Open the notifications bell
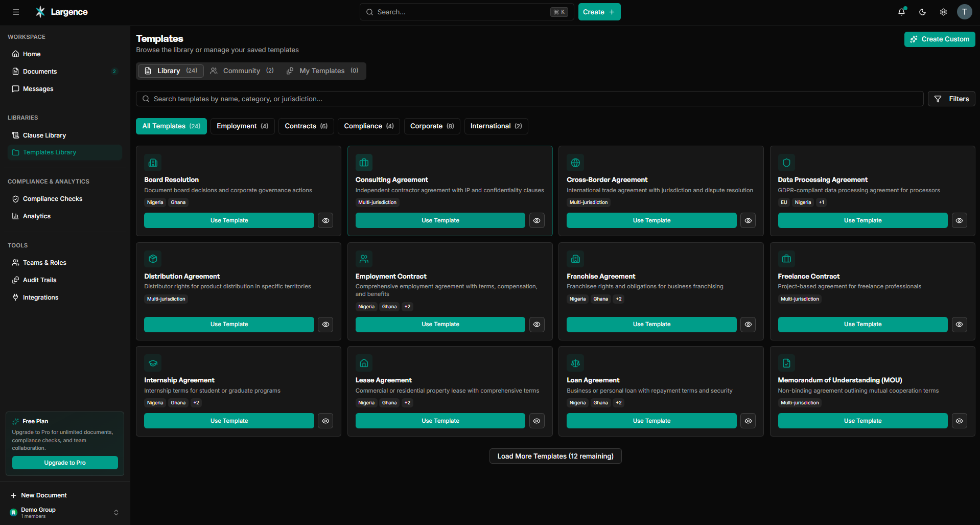Viewport: 980px width, 525px height. [x=902, y=12]
